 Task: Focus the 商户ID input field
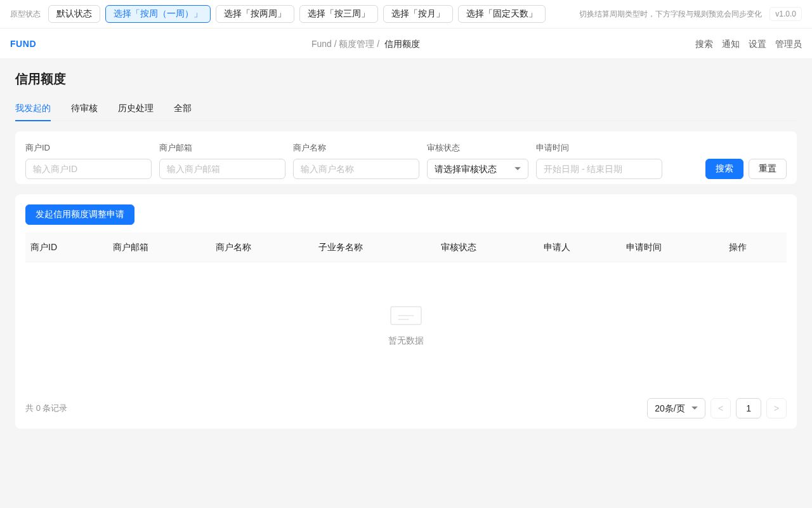pyautogui.click(x=88, y=169)
